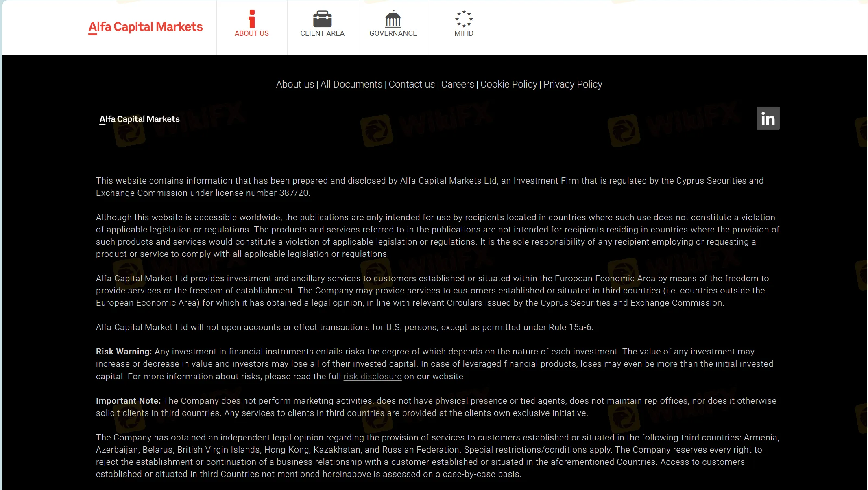This screenshot has width=868, height=490.
Task: Click the Risk Warning bold heading text
Action: pyautogui.click(x=124, y=352)
